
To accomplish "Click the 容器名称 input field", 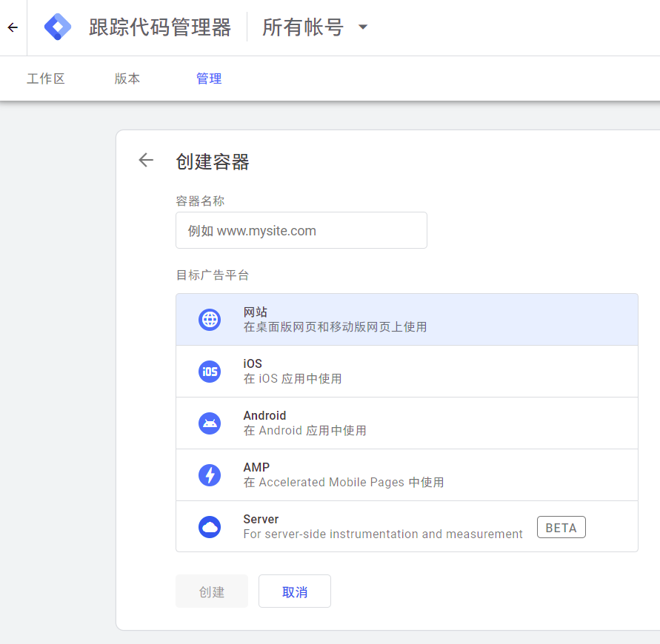I will coord(301,230).
